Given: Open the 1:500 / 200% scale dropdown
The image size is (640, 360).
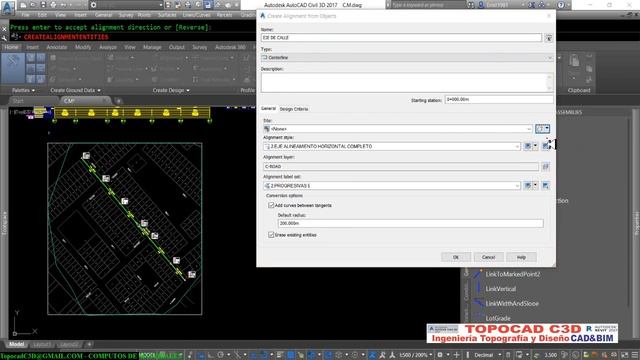Looking at the screenshot, I should tap(416, 355).
